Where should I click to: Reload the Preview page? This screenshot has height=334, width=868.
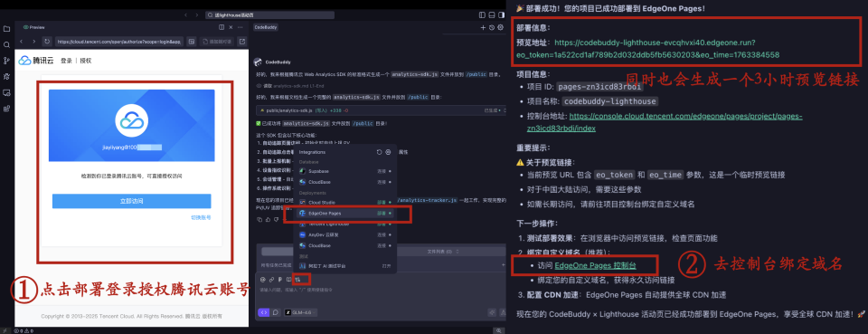tap(48, 42)
